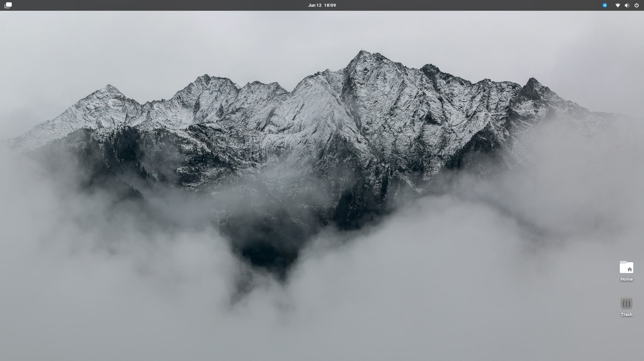Image resolution: width=644 pixels, height=361 pixels.
Task: Select the Trash desktop icon
Action: click(626, 303)
